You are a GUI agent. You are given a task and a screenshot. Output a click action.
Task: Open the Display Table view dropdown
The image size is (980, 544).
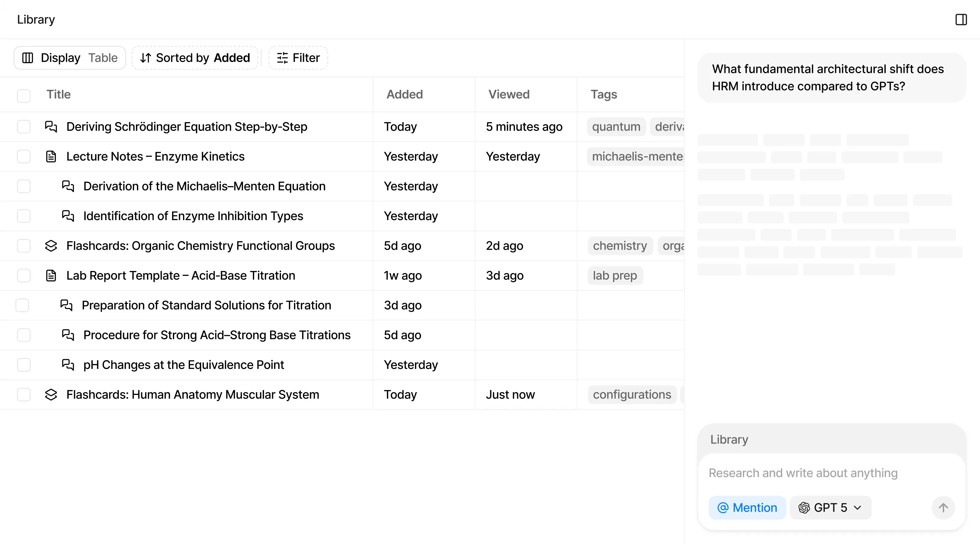[x=70, y=58]
